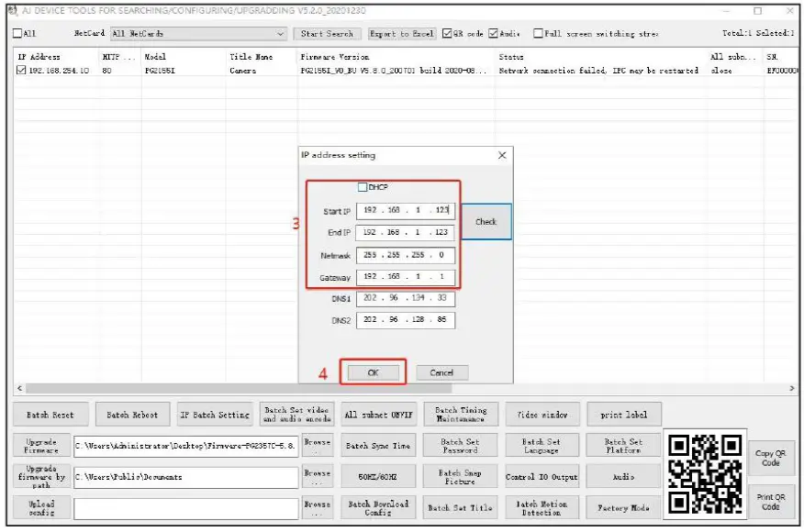Toggle the QR code checkbox
The height and width of the screenshot is (532, 804).
point(447,33)
